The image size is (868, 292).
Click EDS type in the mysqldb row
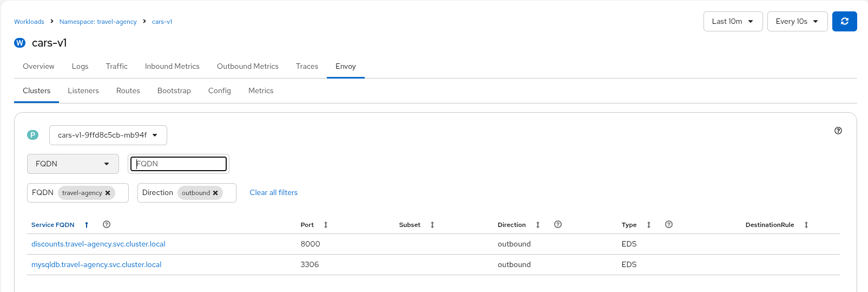click(x=629, y=264)
